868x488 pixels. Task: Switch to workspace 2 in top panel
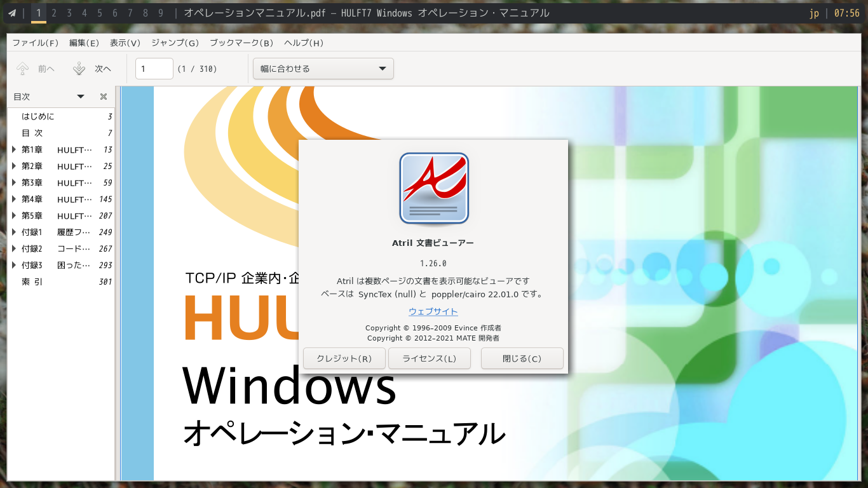tap(54, 13)
